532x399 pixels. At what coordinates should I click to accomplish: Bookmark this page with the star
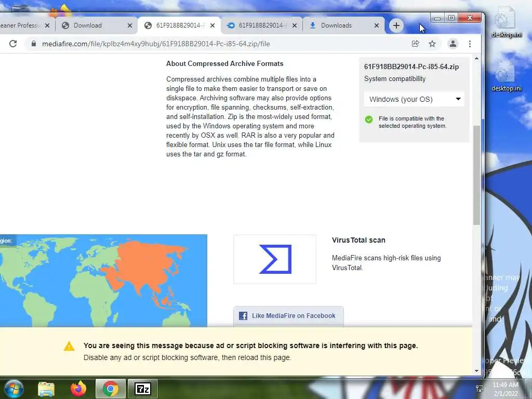coord(432,44)
